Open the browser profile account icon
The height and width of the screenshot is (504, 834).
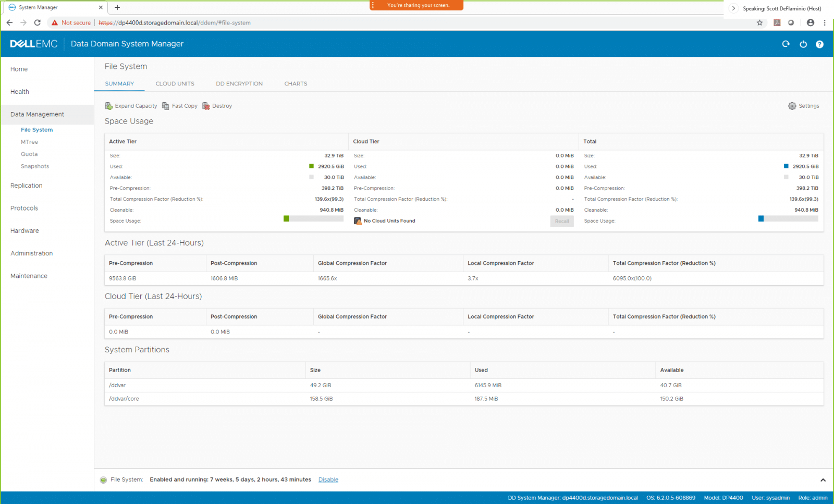(x=810, y=22)
